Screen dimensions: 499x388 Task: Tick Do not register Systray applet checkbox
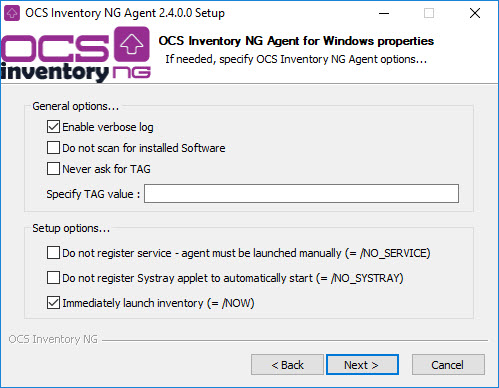pyautogui.click(x=53, y=278)
